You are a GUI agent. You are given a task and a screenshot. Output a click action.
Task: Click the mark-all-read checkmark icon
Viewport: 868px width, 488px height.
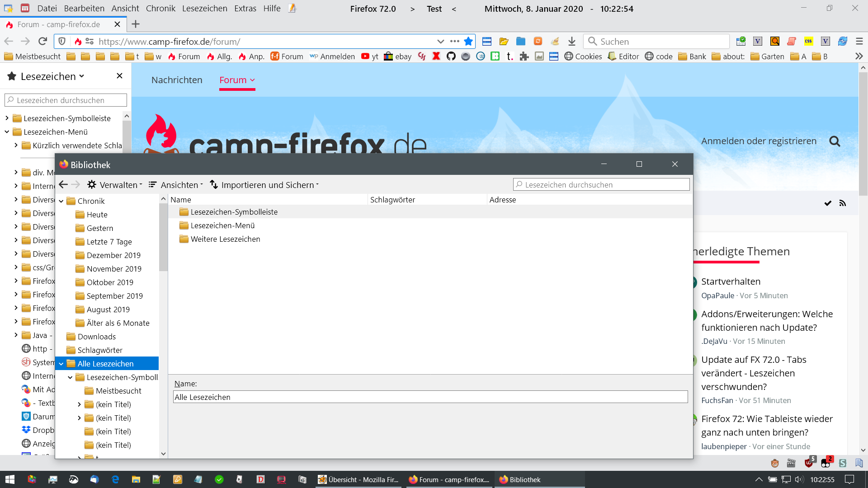(828, 203)
